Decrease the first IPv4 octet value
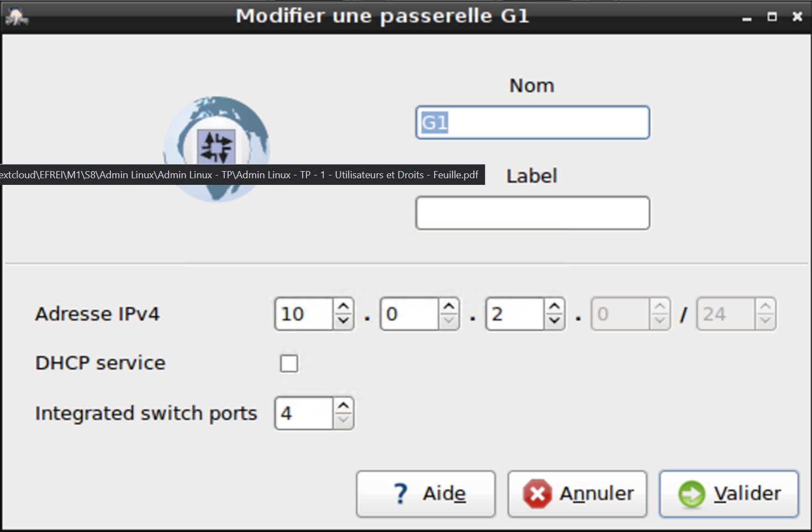The image size is (812, 532). pyautogui.click(x=344, y=321)
